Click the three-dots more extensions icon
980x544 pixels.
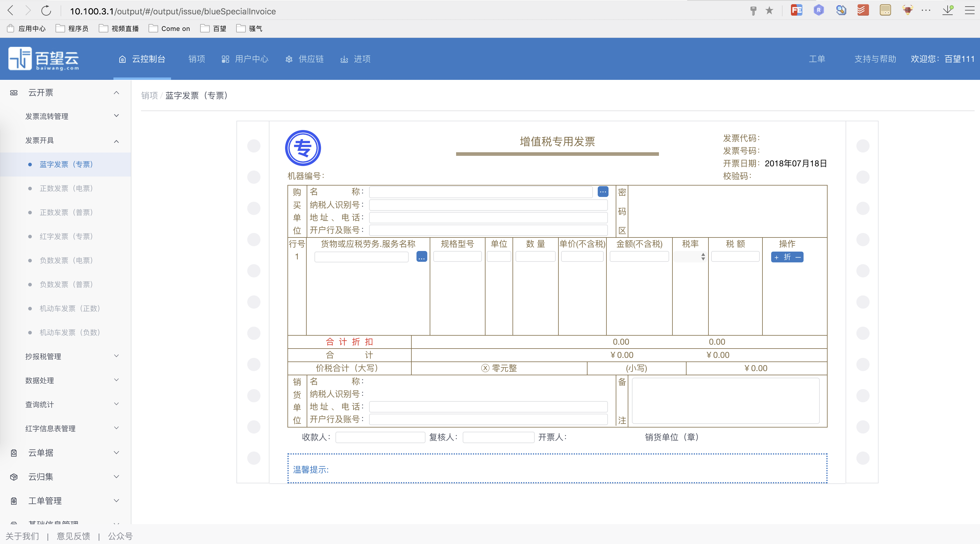click(x=926, y=10)
